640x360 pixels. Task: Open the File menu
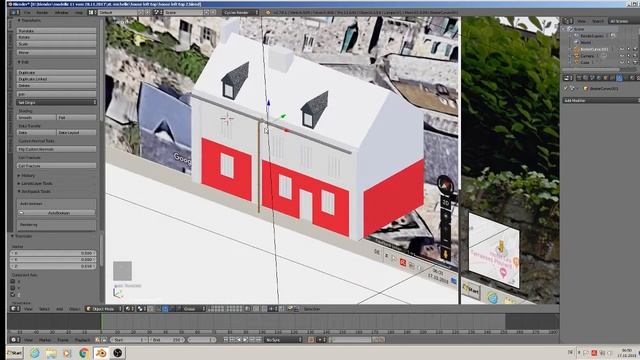coord(27,13)
